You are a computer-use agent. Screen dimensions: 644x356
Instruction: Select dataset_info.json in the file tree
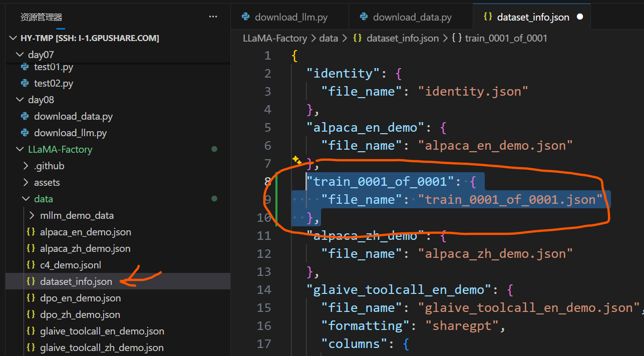(76, 281)
